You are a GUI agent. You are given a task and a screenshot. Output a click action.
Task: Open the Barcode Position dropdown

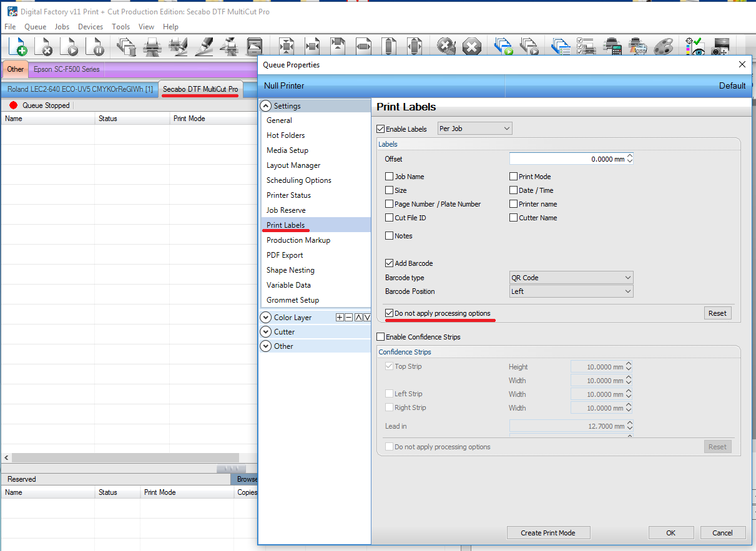point(571,291)
